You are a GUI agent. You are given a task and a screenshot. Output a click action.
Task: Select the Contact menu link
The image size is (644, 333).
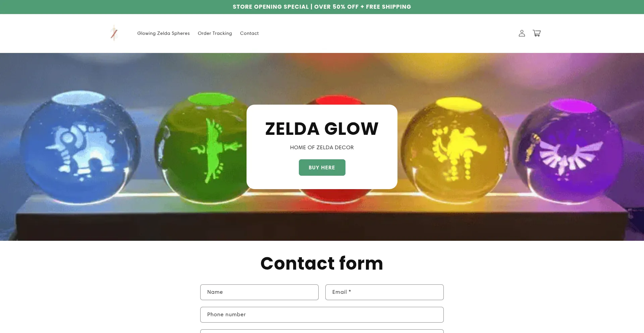point(249,33)
